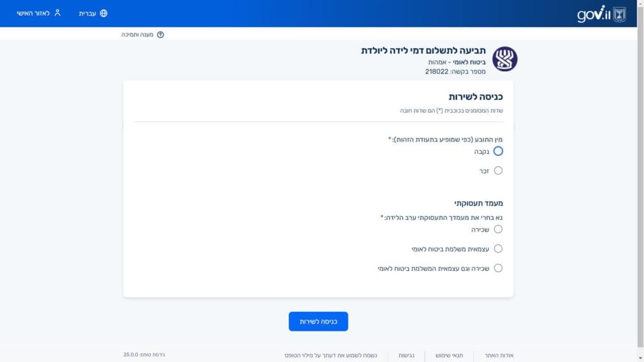644x362 pixels.
Task: Choose the שכירה employment status option
Action: [x=498, y=229]
